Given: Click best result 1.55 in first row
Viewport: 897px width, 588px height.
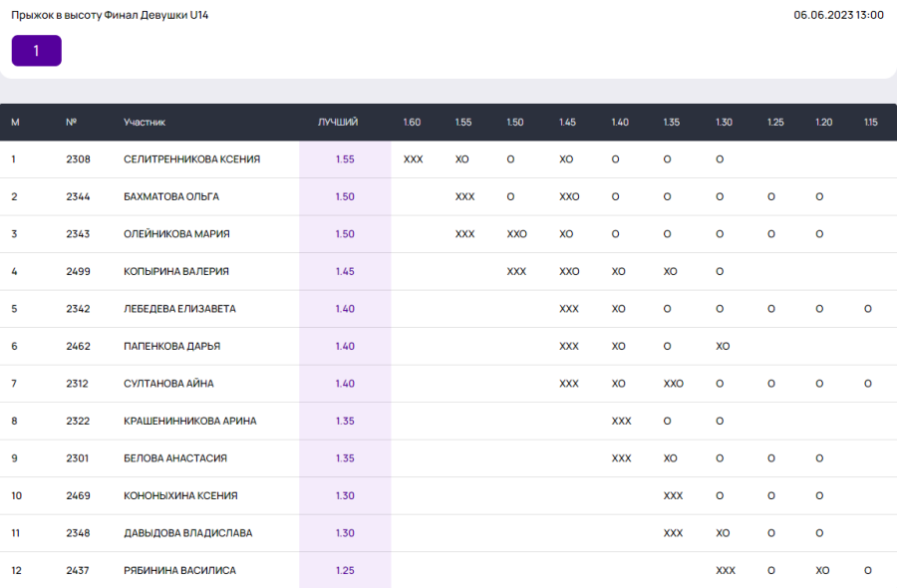Looking at the screenshot, I should point(345,159).
